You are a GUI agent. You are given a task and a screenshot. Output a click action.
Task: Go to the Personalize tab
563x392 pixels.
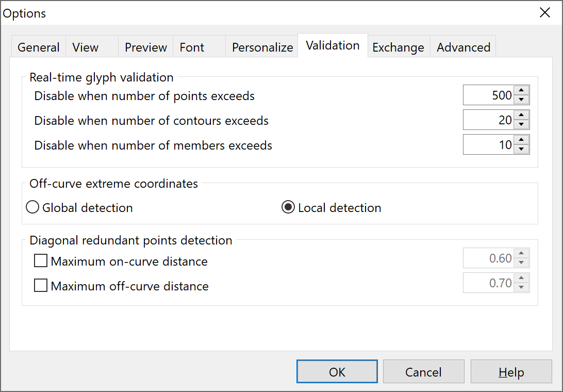262,47
